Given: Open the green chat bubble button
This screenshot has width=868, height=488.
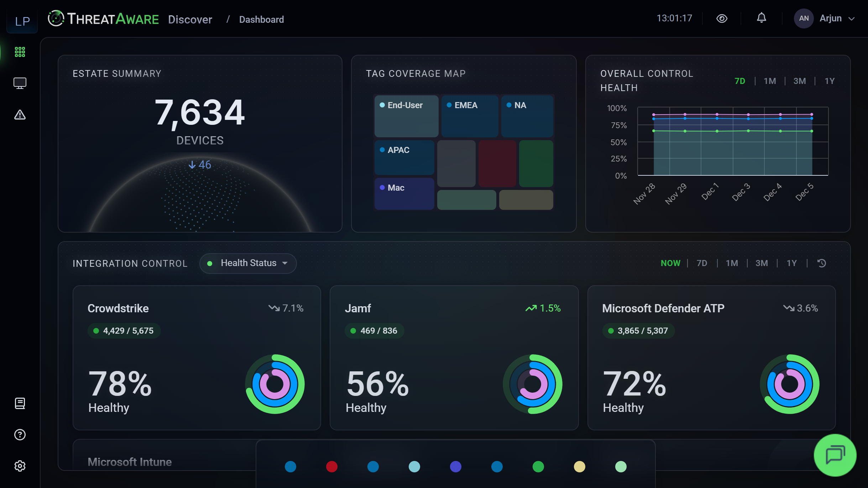Looking at the screenshot, I should [x=835, y=455].
